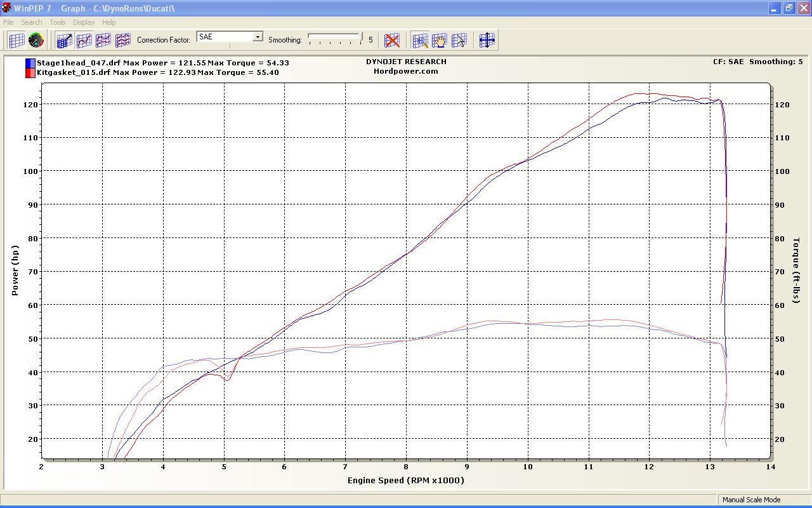
Task: Activate the zoom magnifier graph tool
Action: coord(420,40)
